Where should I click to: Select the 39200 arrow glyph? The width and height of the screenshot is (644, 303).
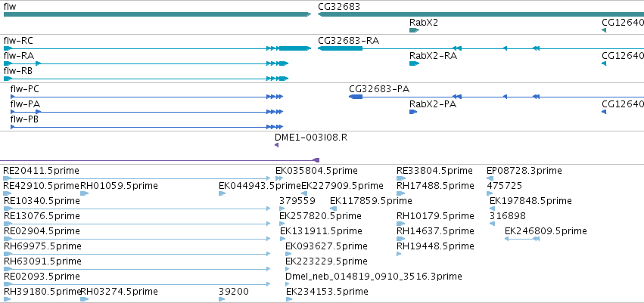pyautogui.click(x=222, y=299)
